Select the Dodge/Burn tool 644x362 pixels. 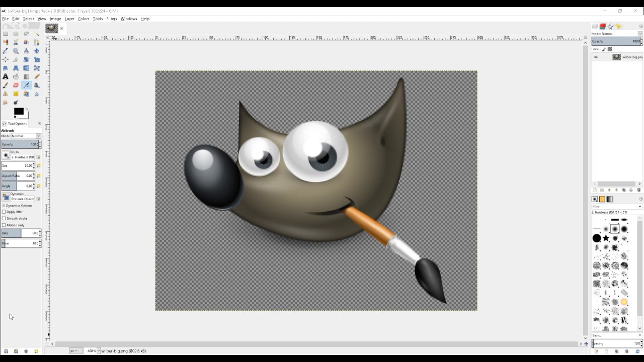[x=16, y=102]
